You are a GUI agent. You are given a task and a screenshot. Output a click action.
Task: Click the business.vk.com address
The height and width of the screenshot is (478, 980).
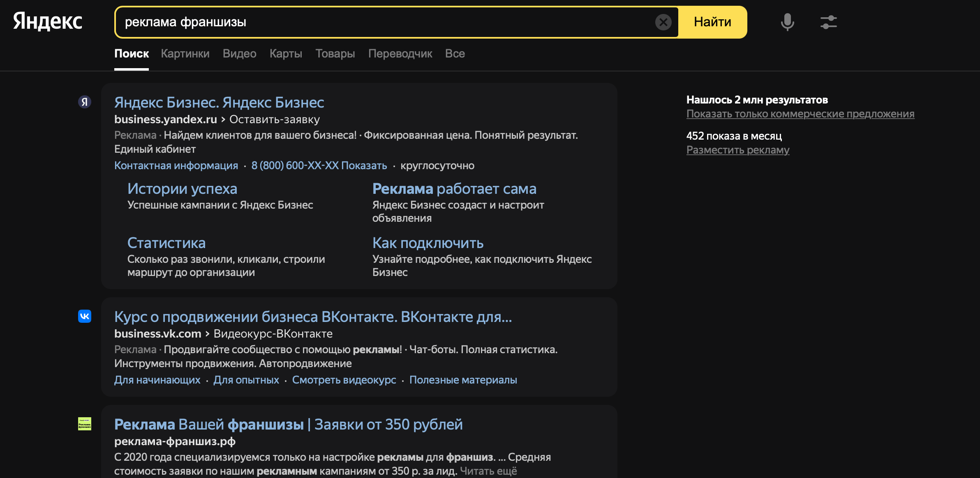158,334
